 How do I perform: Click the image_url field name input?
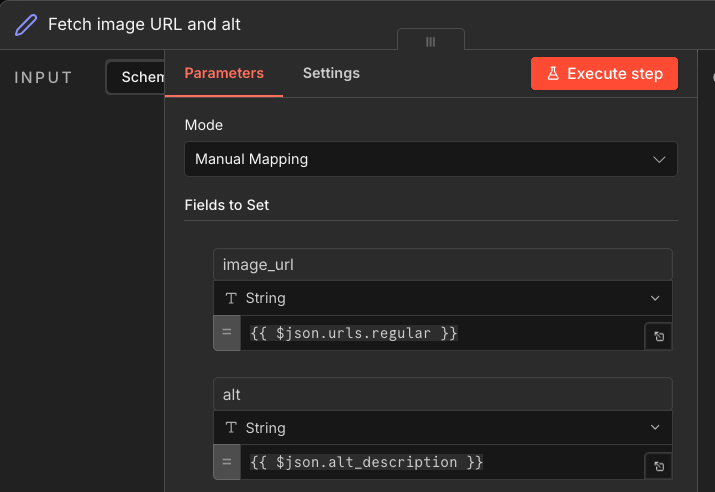[442, 265]
